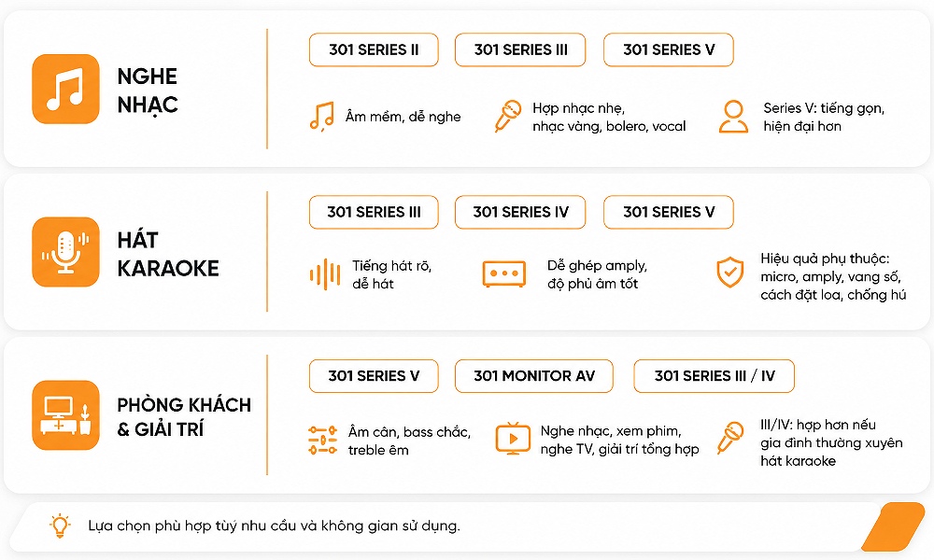Choose 301 SERIES V tag in Nghe Nhạc row
934x560 pixels.
click(669, 50)
